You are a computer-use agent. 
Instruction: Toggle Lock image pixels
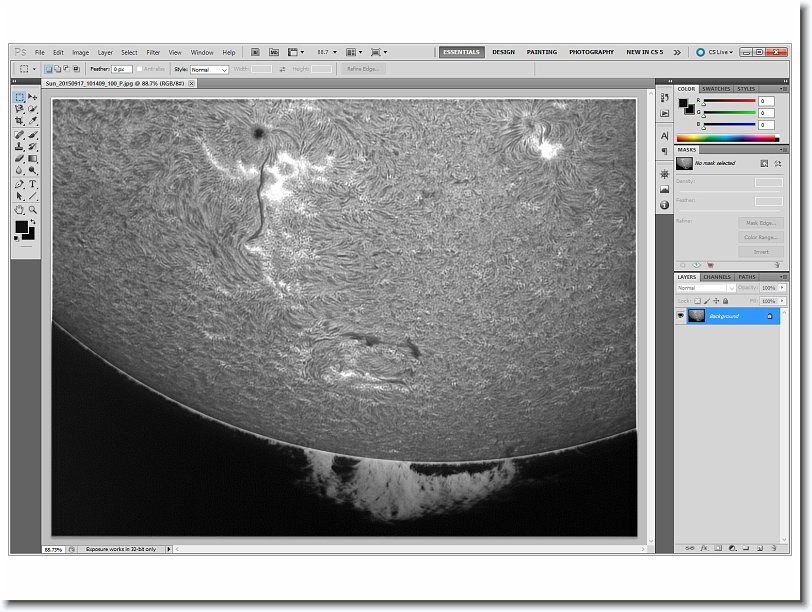pos(707,301)
